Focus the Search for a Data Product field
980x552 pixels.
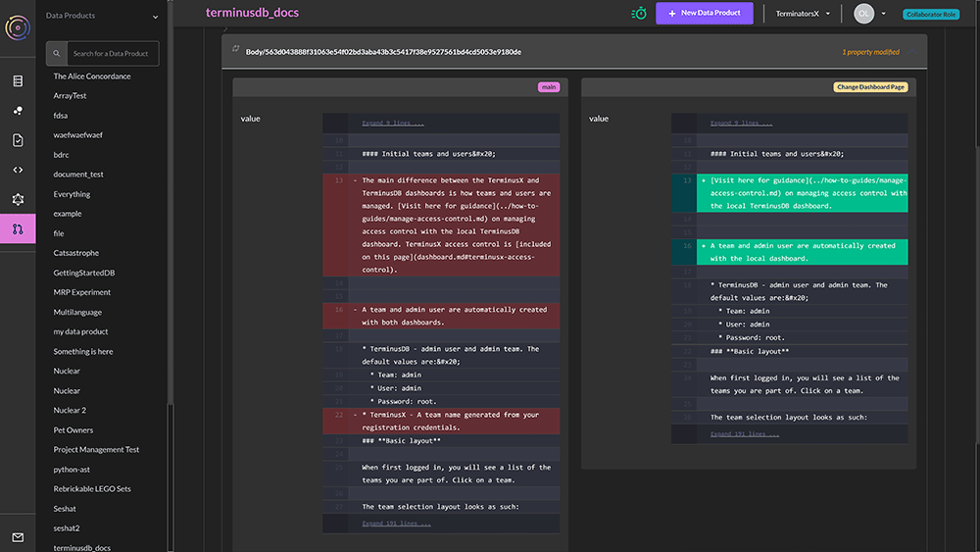click(x=113, y=54)
